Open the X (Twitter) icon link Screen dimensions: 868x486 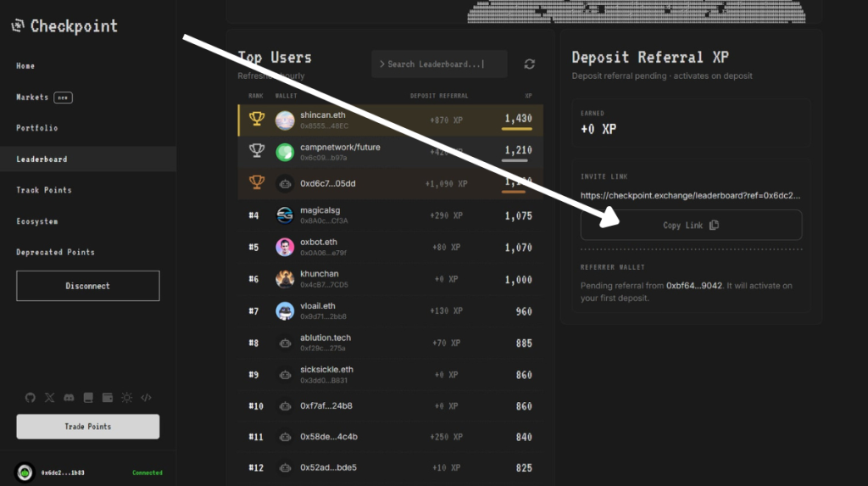click(50, 397)
